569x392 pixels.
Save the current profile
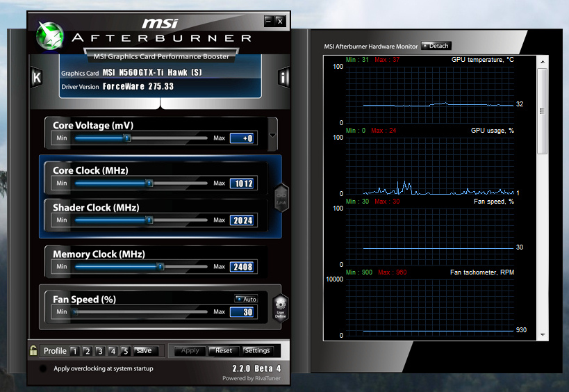(145, 350)
